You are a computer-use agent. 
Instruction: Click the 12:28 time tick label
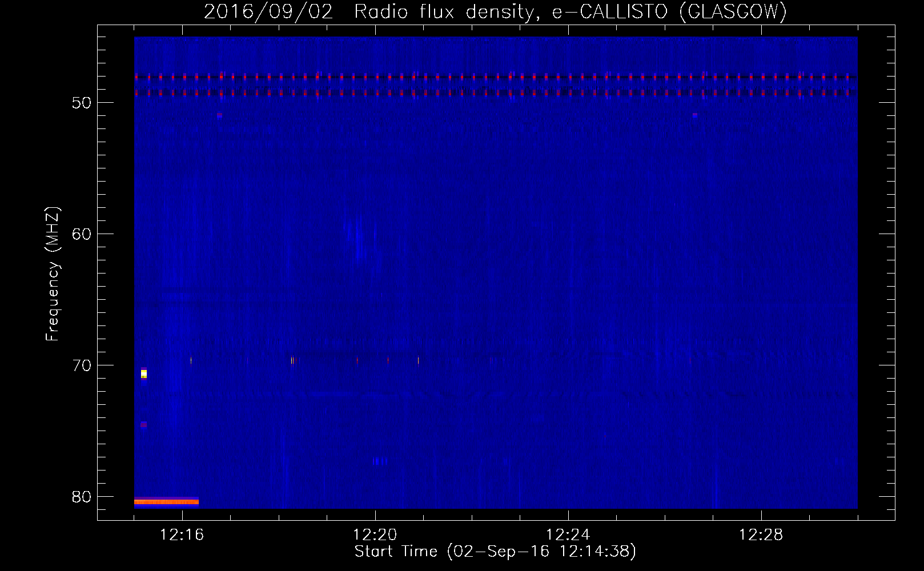(761, 534)
